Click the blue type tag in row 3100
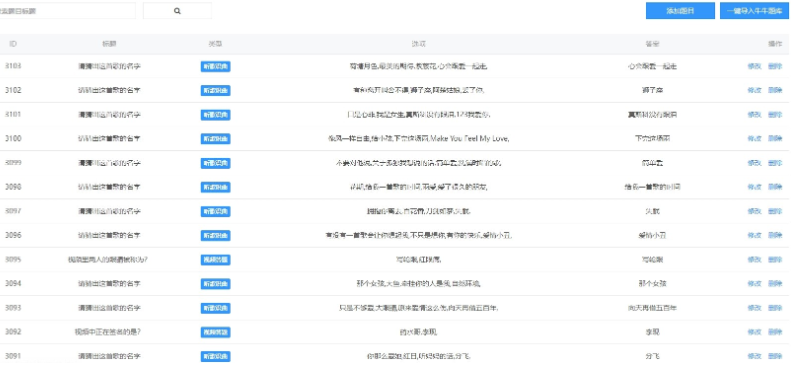This screenshot has height=381, width=794. pos(216,138)
